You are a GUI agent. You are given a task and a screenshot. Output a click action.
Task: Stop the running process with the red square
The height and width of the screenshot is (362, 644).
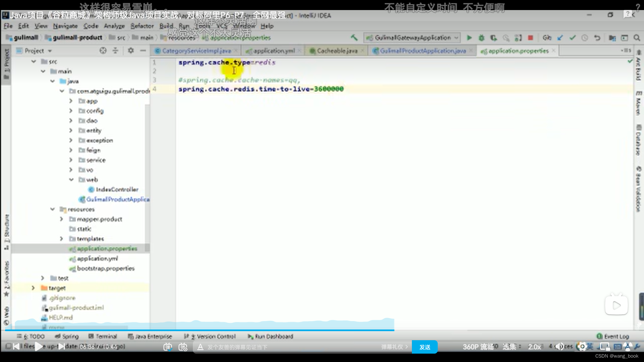[530, 38]
